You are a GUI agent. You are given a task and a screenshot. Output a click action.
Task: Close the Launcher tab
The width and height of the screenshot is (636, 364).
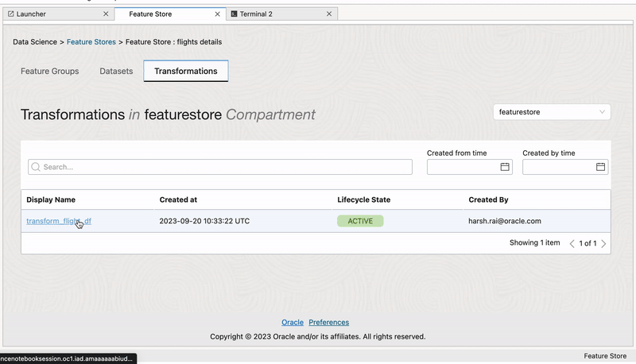click(x=106, y=14)
